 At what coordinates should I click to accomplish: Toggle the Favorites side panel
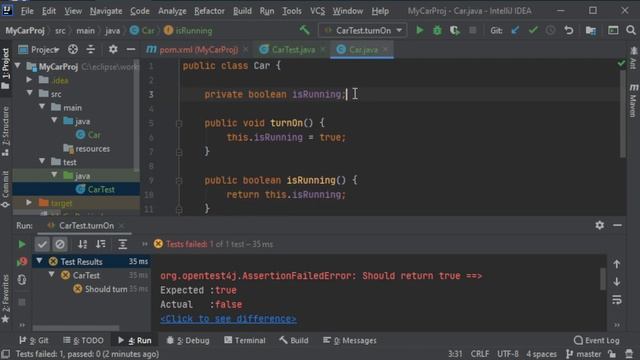[5, 298]
